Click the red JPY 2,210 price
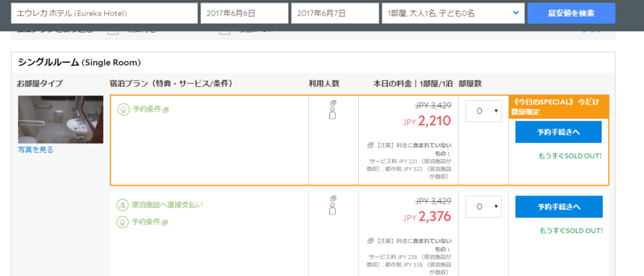 coord(427,121)
